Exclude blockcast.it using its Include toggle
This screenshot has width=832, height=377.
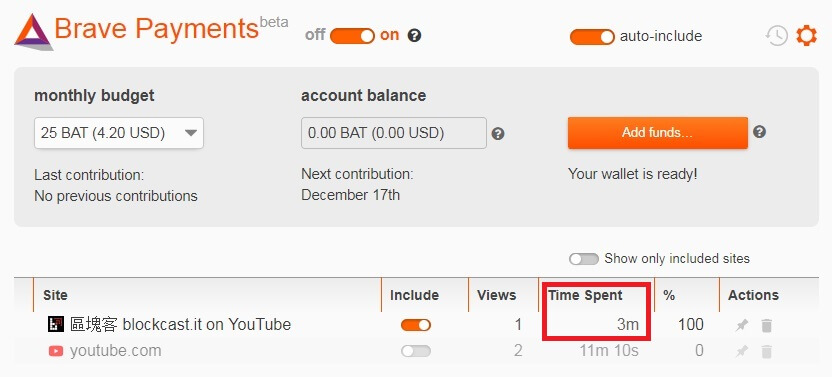(x=416, y=325)
